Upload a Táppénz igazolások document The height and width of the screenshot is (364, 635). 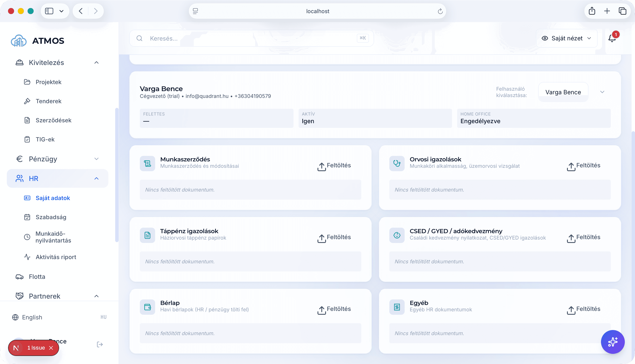coord(334,237)
